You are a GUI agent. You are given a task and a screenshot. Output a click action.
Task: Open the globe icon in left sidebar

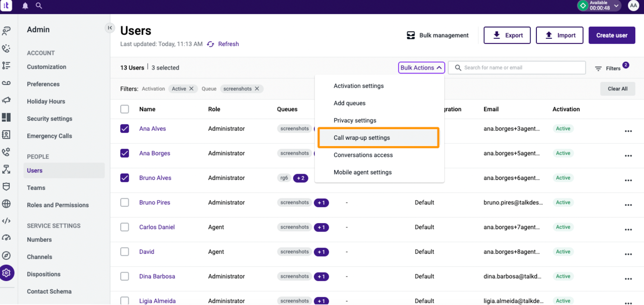pyautogui.click(x=6, y=204)
